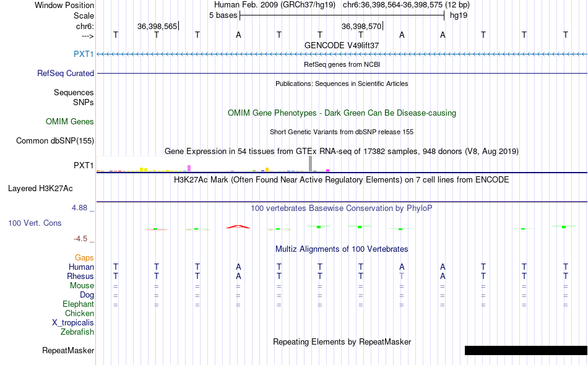Click Repeating Elements by RepeatMasker title
The height and width of the screenshot is (365, 588).
click(342, 341)
